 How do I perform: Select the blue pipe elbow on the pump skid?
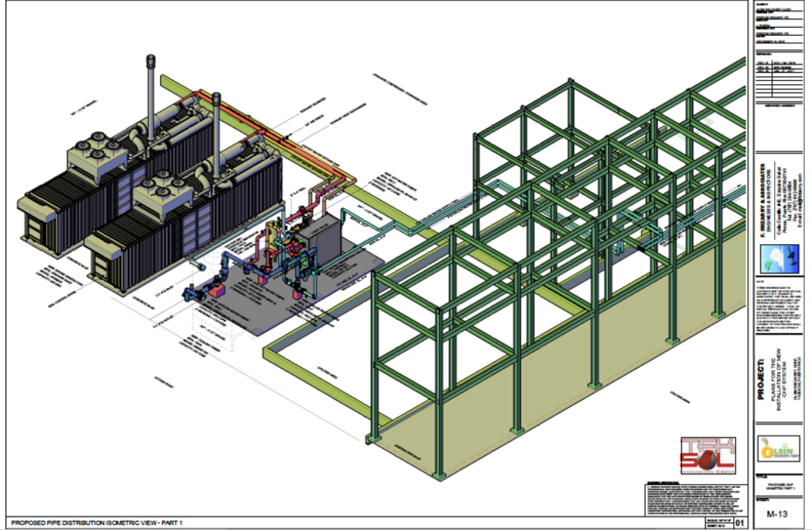[228, 264]
